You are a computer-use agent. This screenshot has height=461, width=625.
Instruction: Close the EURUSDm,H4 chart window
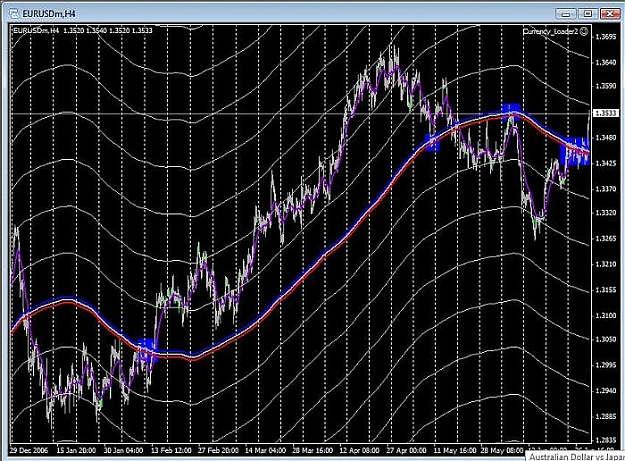pyautogui.click(x=610, y=14)
